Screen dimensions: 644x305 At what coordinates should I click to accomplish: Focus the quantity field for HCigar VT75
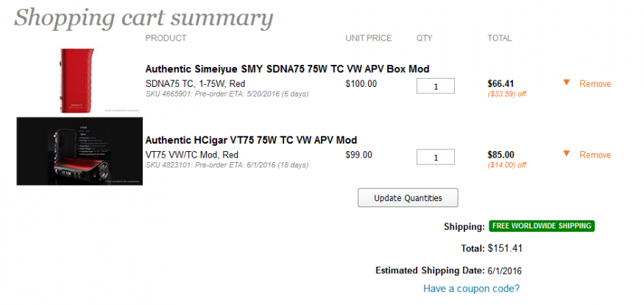tap(436, 157)
